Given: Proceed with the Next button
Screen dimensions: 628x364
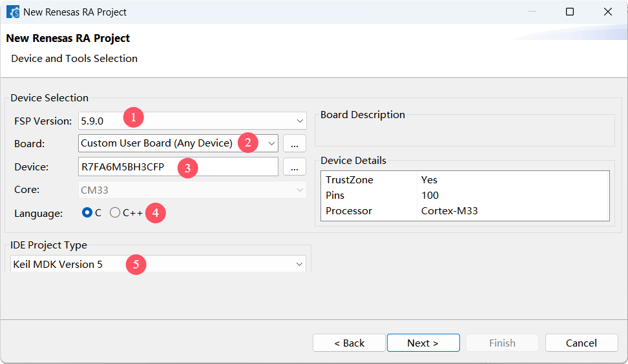Looking at the screenshot, I should click(x=423, y=343).
